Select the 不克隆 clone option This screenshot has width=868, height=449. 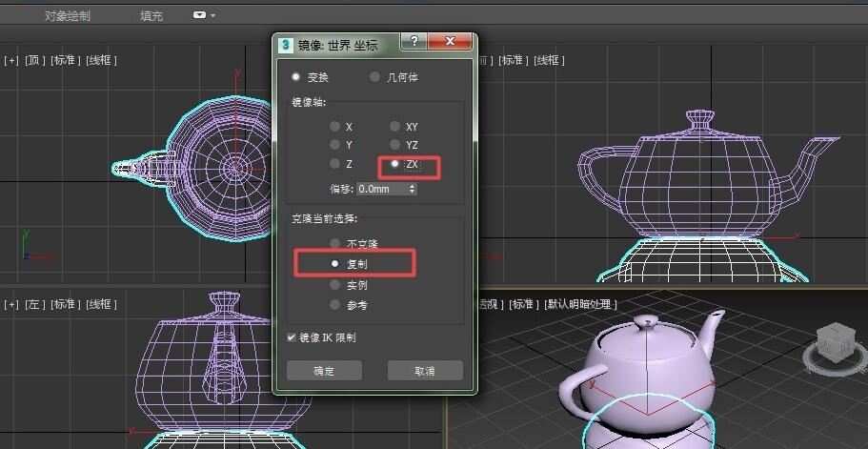353,244
